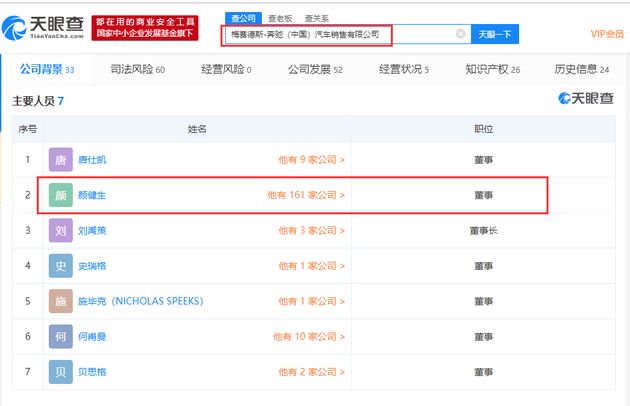
Task: Open the 经营状况 5 tab
Action: (x=404, y=69)
